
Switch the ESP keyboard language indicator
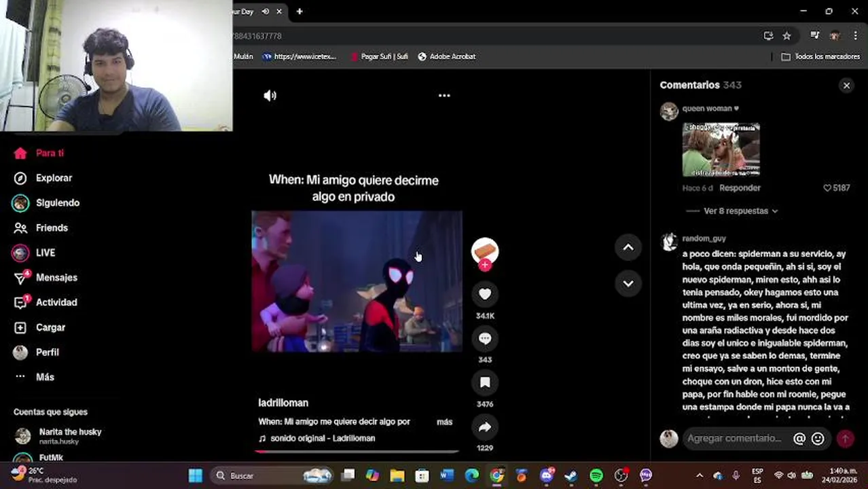[x=757, y=475]
